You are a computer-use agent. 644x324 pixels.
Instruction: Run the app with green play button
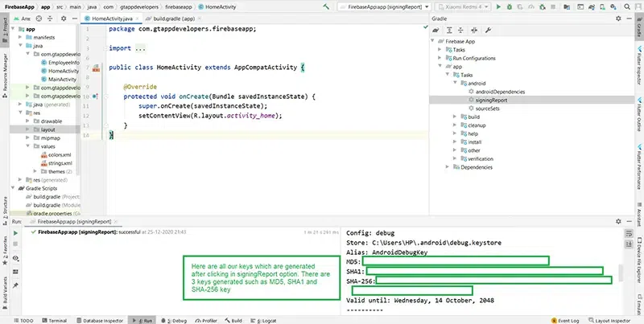click(498, 6)
